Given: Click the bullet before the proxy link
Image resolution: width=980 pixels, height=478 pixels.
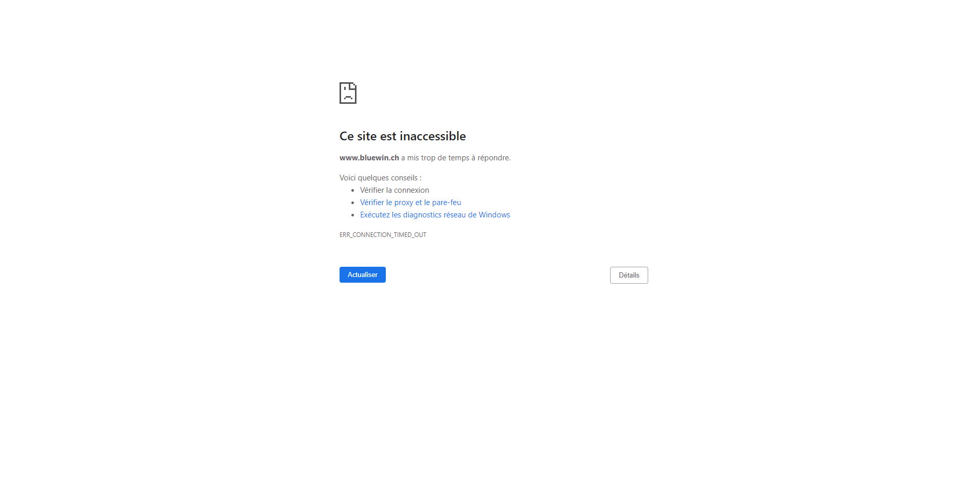Looking at the screenshot, I should click(353, 203).
